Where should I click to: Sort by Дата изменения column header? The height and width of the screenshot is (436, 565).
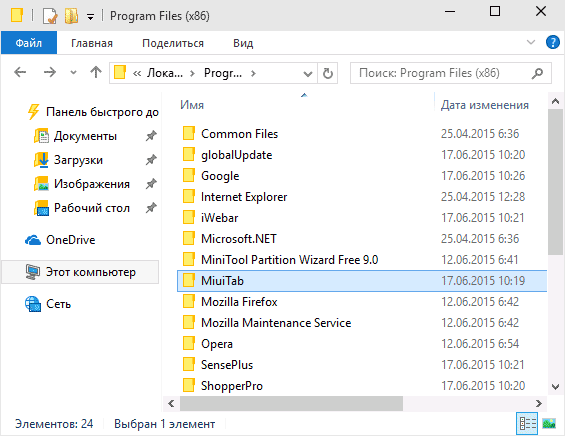pos(485,105)
